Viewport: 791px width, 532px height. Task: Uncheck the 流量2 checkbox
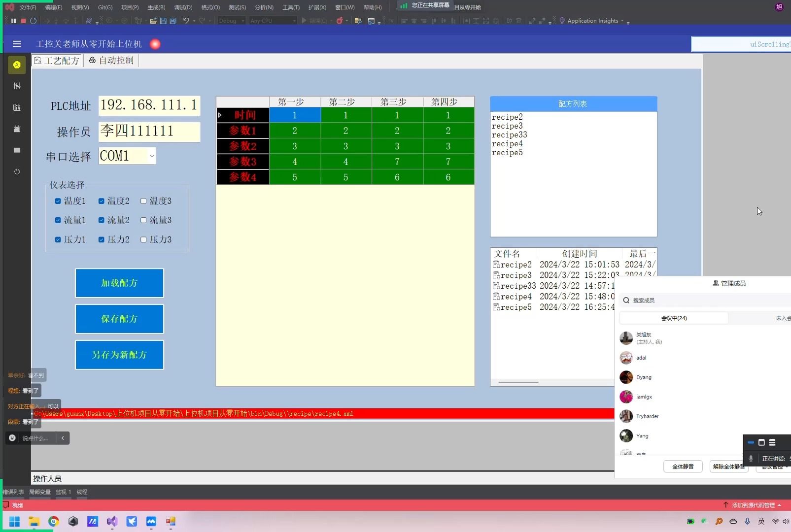pos(101,220)
